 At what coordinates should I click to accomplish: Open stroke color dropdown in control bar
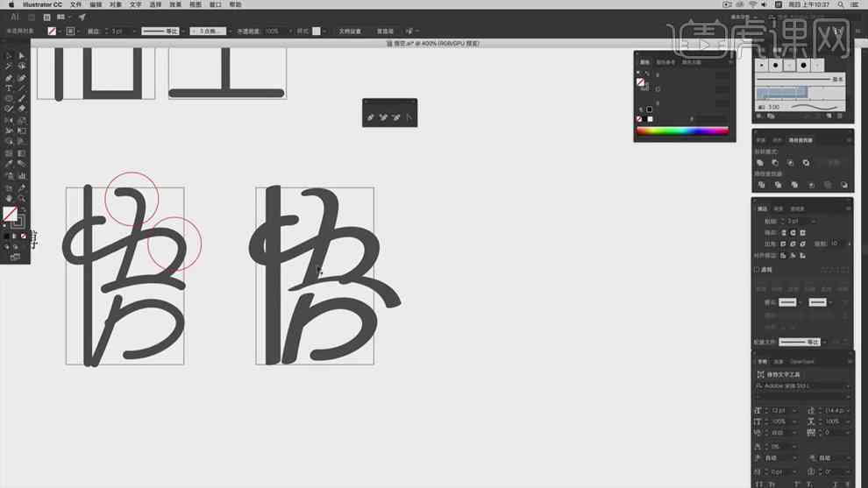point(80,31)
